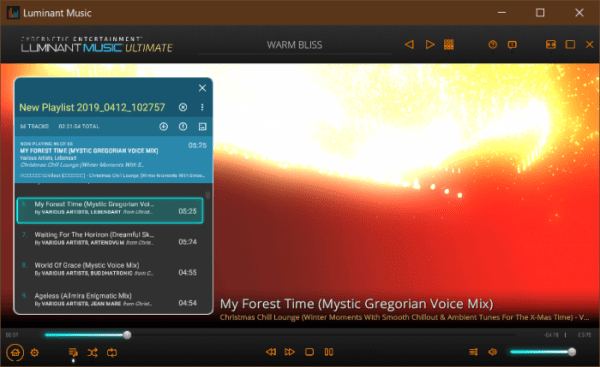The image size is (600, 367).
Task: Go to the previous visual scene arrow
Action: pos(409,45)
